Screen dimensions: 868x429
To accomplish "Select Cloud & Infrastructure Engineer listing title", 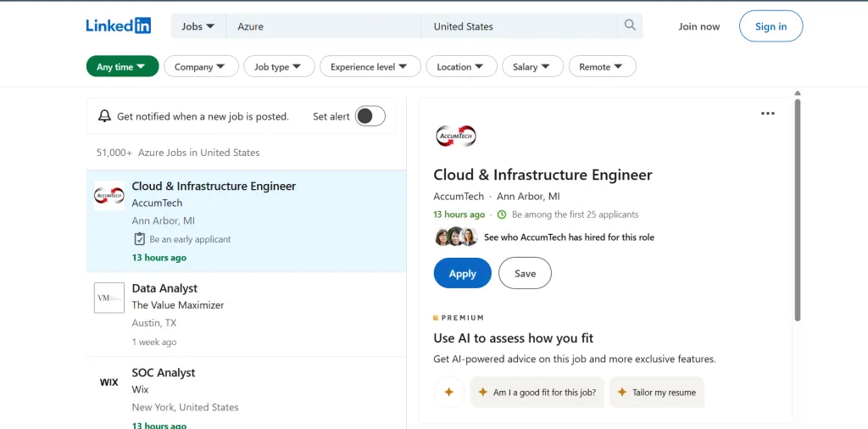I will pos(214,186).
